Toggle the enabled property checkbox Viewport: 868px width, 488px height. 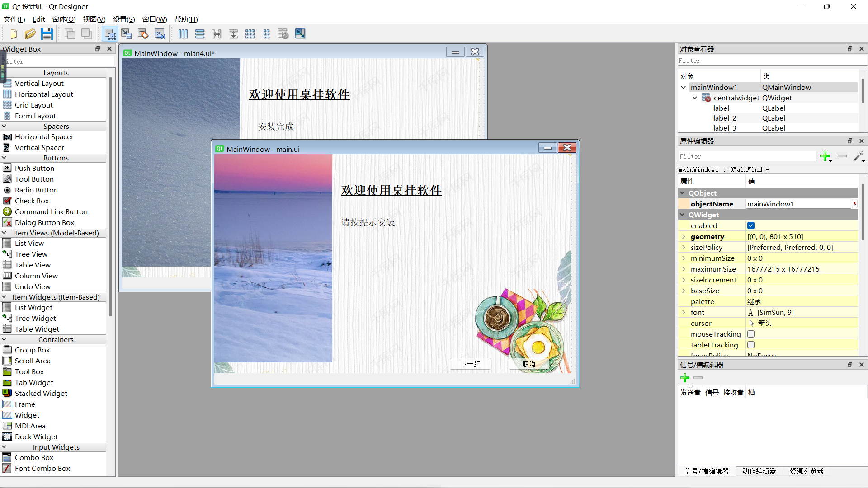(751, 226)
